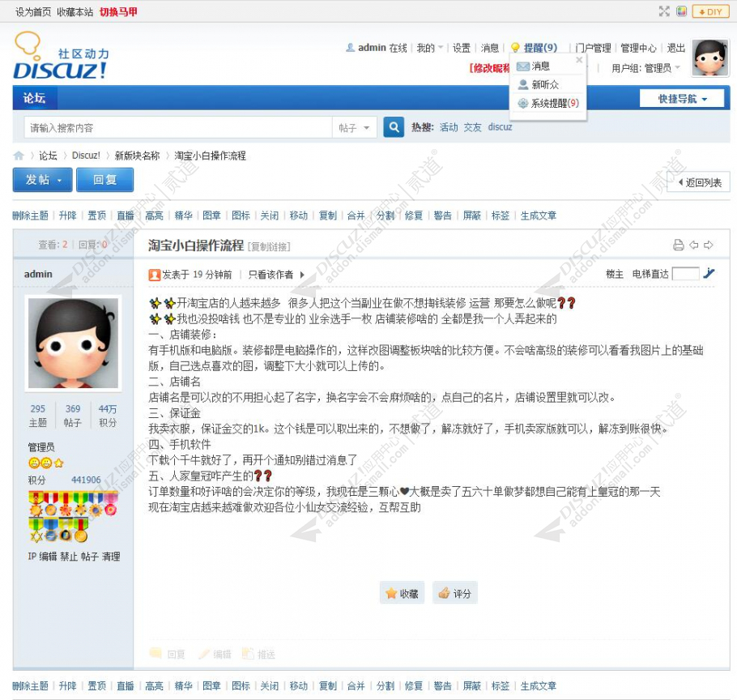Click 合并 in bottom moderation bar
Screen dimensions: 737x700
(356, 686)
